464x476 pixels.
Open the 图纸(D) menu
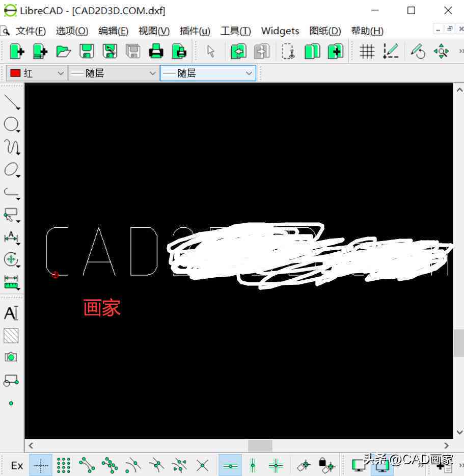pyautogui.click(x=325, y=31)
